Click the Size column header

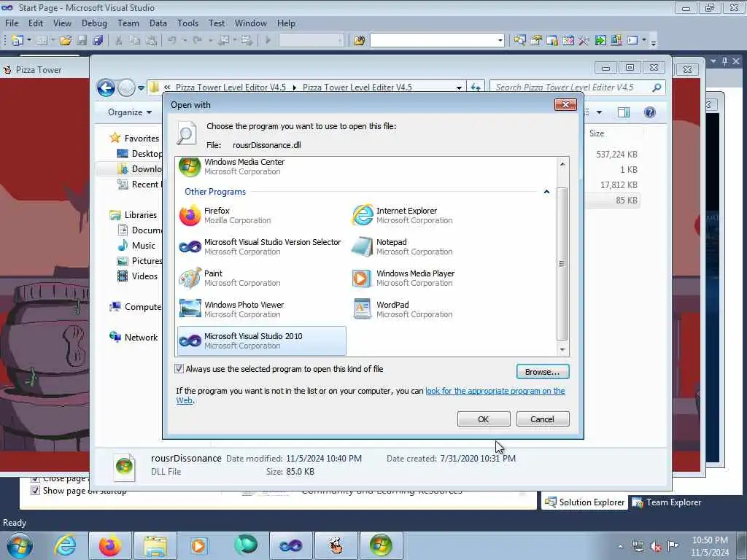[597, 133]
